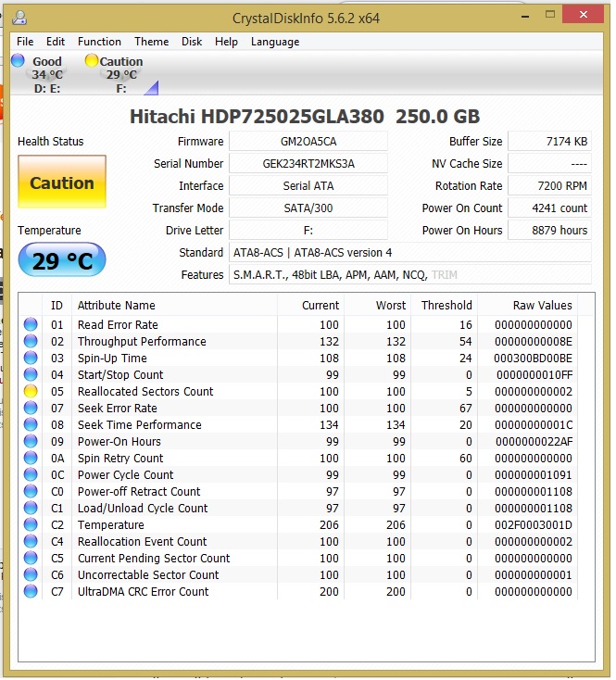
Task: Click status icon for Seek Time Performance
Action: click(x=31, y=425)
